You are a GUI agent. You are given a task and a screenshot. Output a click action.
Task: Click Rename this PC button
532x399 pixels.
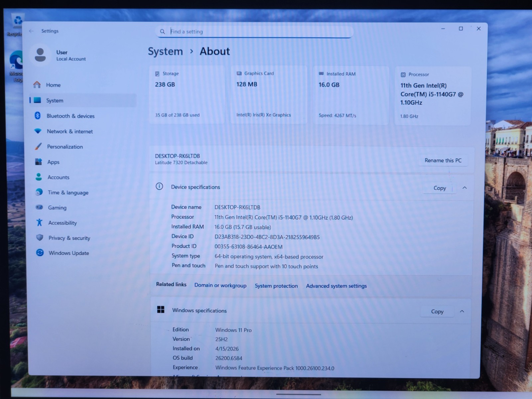pos(443,160)
